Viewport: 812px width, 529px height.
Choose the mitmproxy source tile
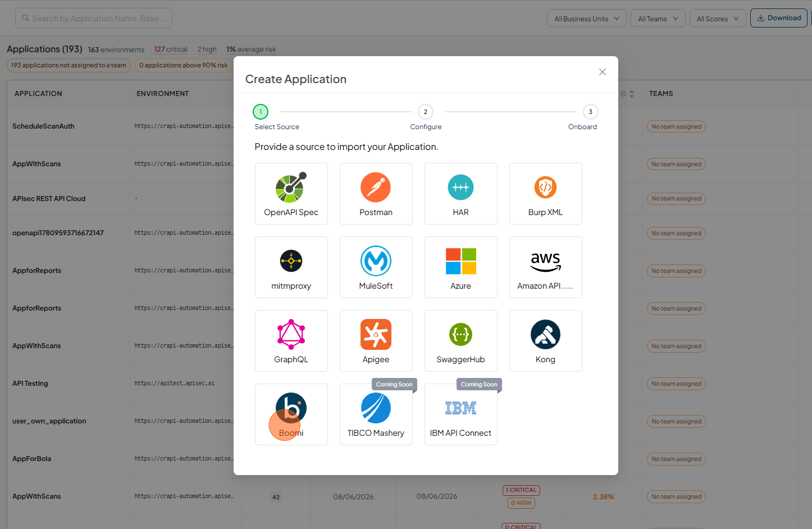[291, 267]
